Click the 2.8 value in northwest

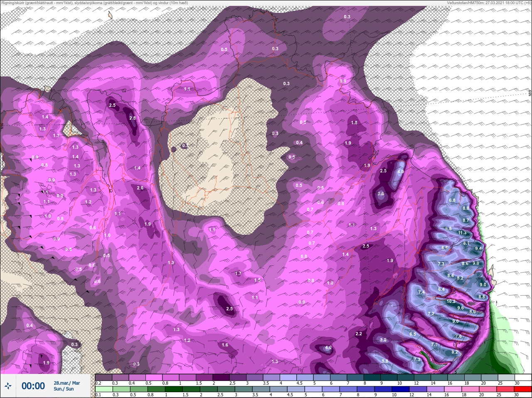[133, 118]
